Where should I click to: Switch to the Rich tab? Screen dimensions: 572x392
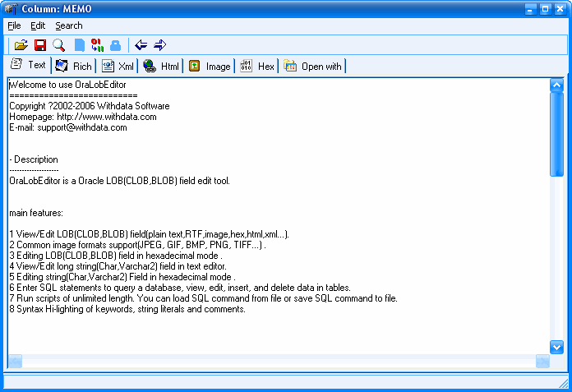[x=74, y=67]
